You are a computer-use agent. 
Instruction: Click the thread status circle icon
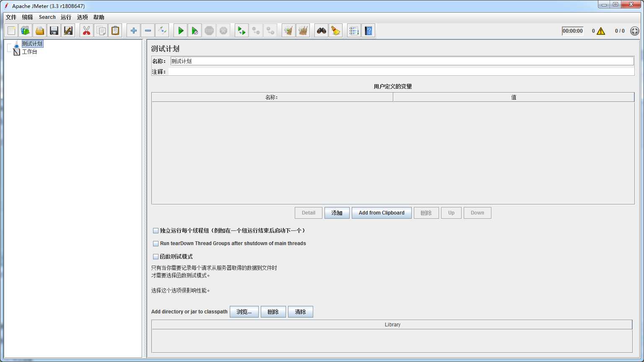(635, 31)
